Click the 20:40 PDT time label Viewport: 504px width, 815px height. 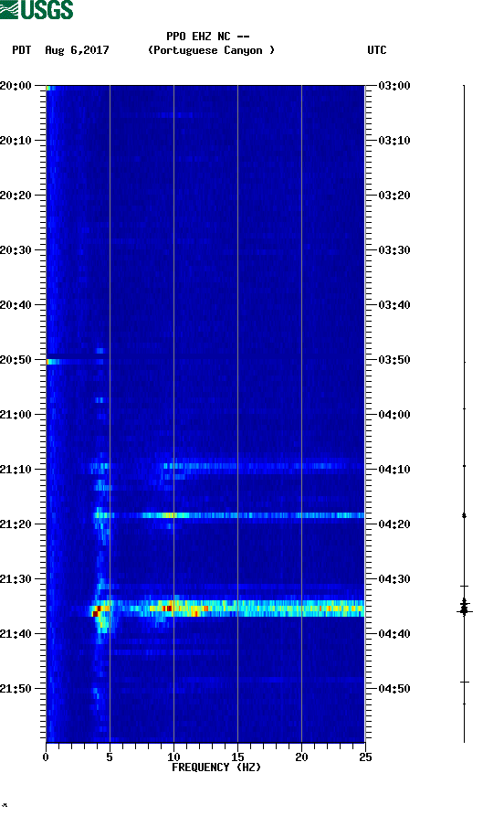pyautogui.click(x=16, y=305)
